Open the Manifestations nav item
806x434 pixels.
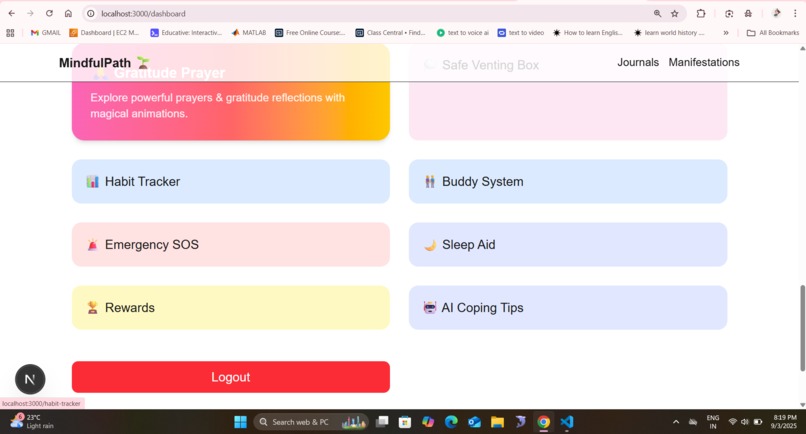coord(704,62)
